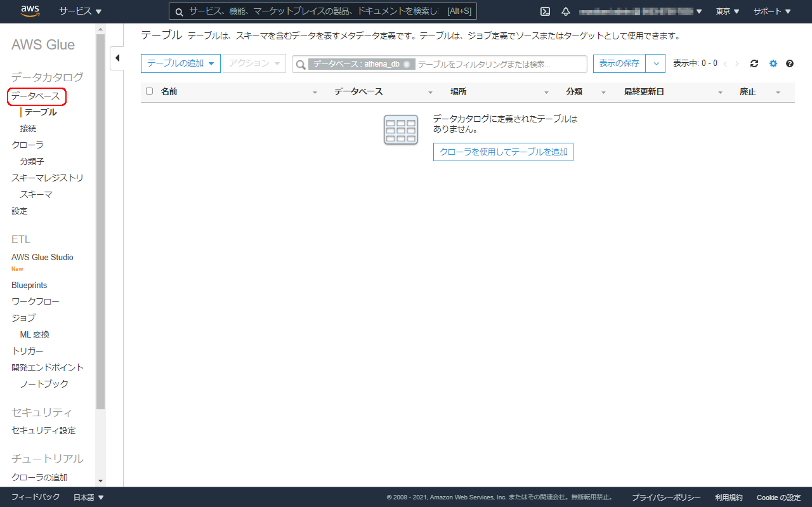The width and height of the screenshot is (812, 507).
Task: Click sidebar scrollbar down arrow
Action: 100,482
